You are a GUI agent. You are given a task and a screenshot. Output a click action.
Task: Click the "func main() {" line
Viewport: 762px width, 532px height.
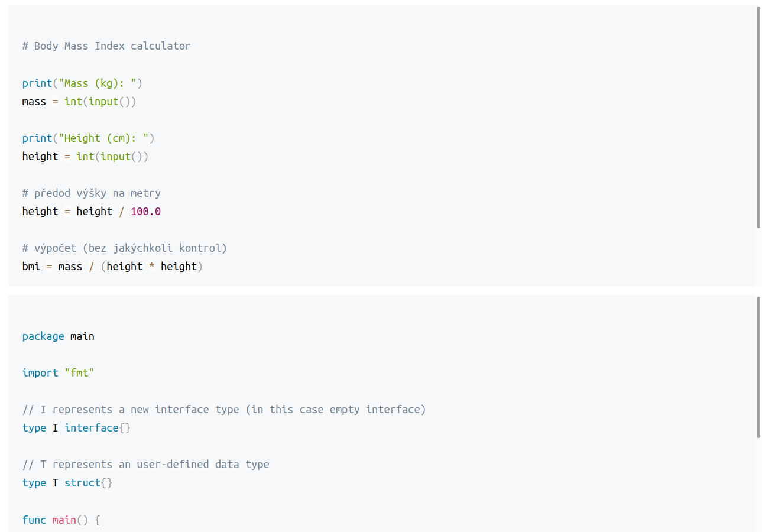(61, 520)
